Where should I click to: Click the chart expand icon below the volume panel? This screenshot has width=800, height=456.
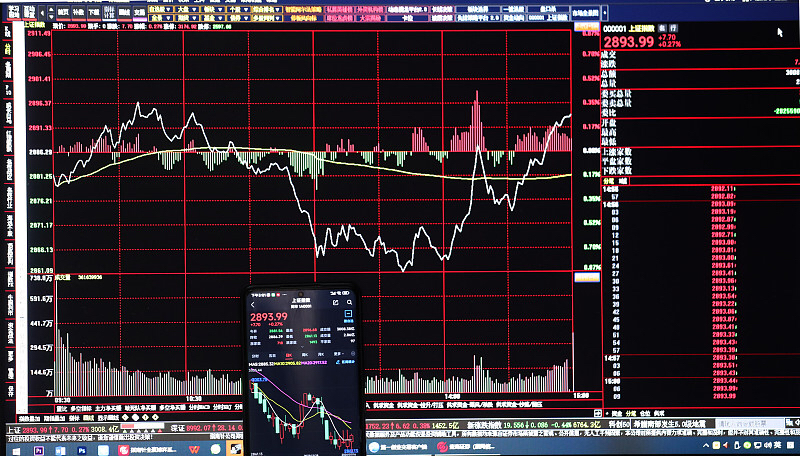(597, 413)
